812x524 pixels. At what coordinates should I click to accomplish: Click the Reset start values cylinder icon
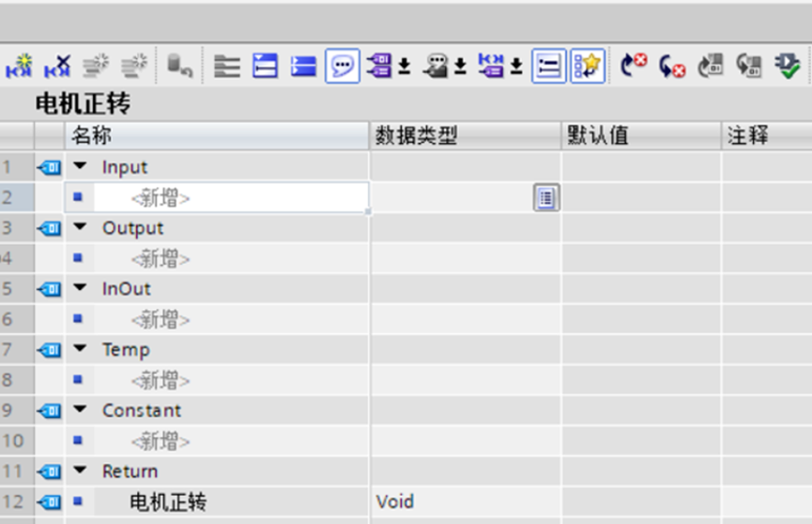click(x=179, y=66)
